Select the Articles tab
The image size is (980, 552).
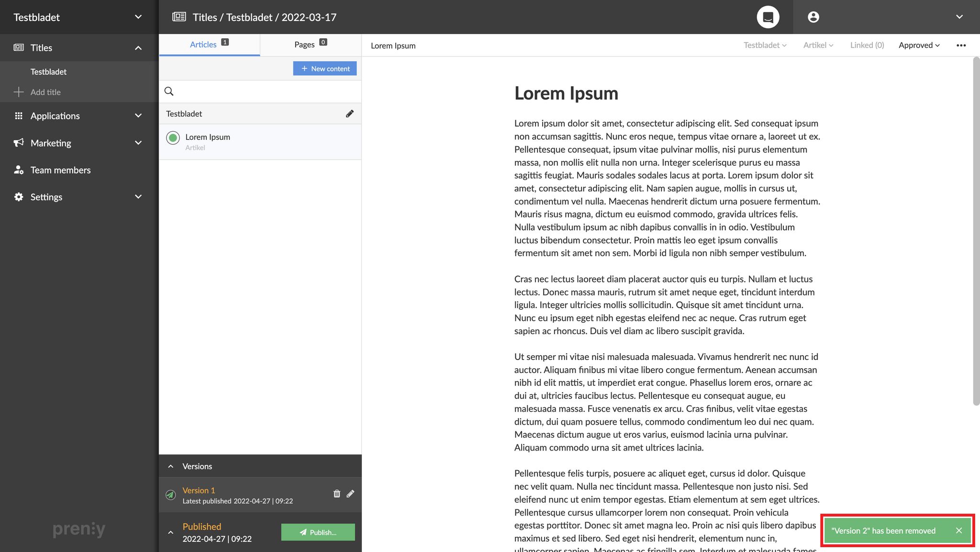click(x=209, y=45)
